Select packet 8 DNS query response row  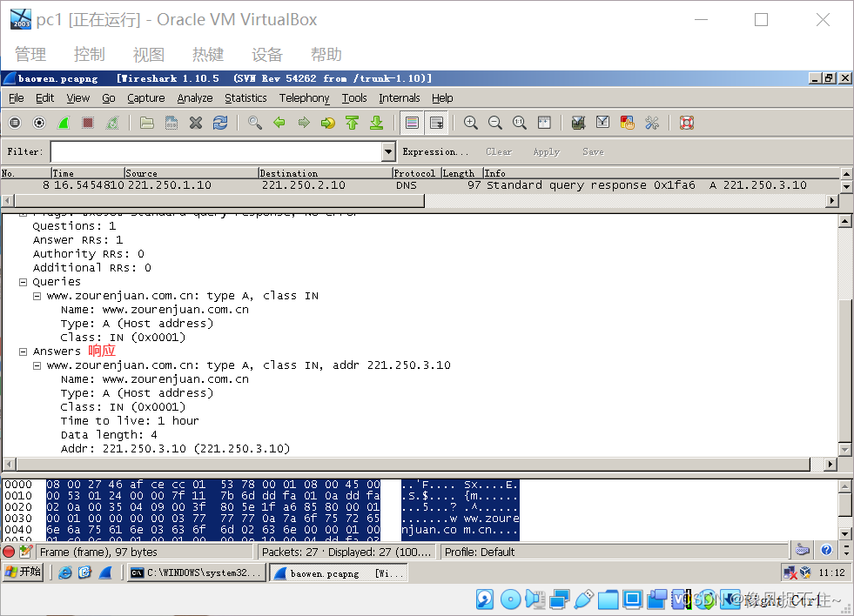420,185
